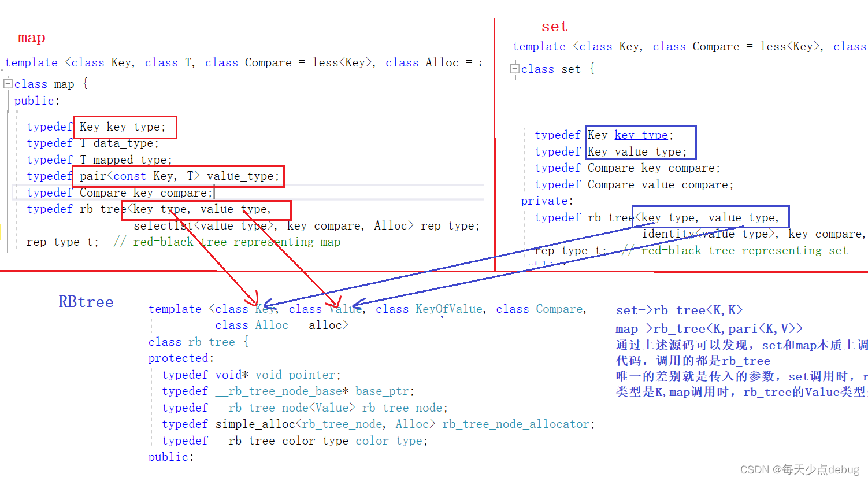Click the 'typedef Compare value_compare;' line
Viewport: 868px width, 481px height.
tap(634, 184)
